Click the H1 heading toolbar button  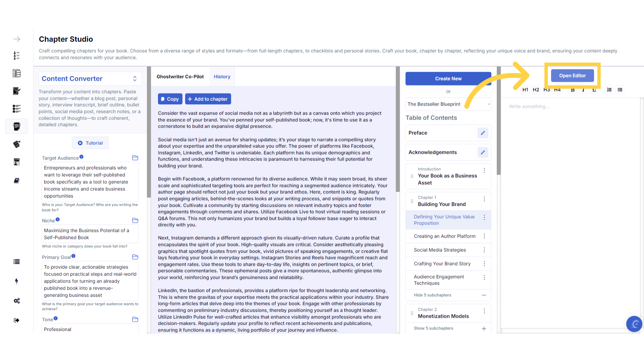(525, 90)
